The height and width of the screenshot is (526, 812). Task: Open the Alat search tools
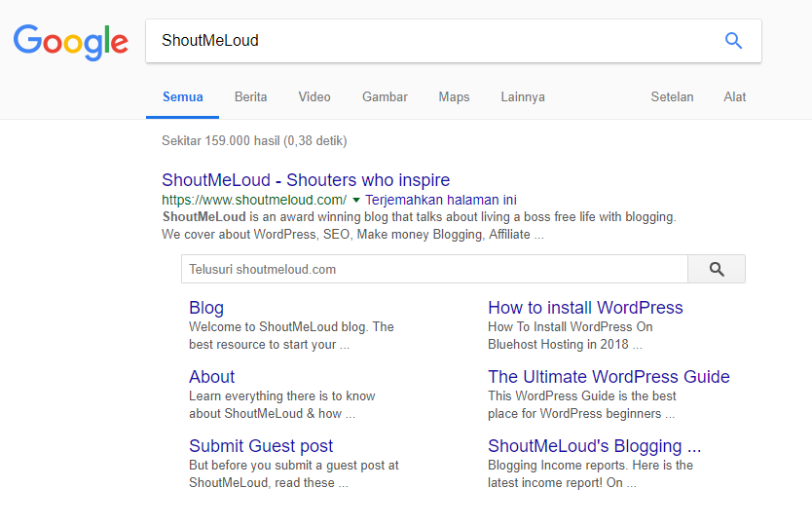coord(734,96)
